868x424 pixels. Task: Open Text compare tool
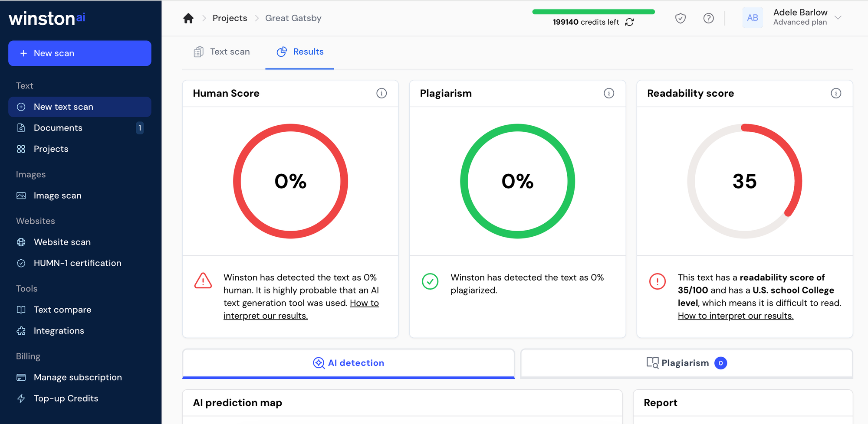(80, 310)
